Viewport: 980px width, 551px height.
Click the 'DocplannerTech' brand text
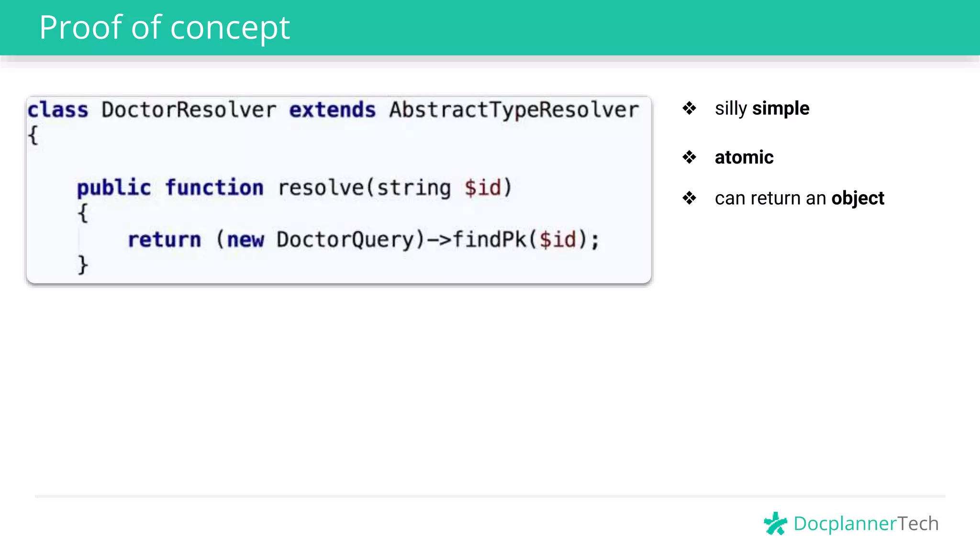pyautogui.click(x=866, y=524)
